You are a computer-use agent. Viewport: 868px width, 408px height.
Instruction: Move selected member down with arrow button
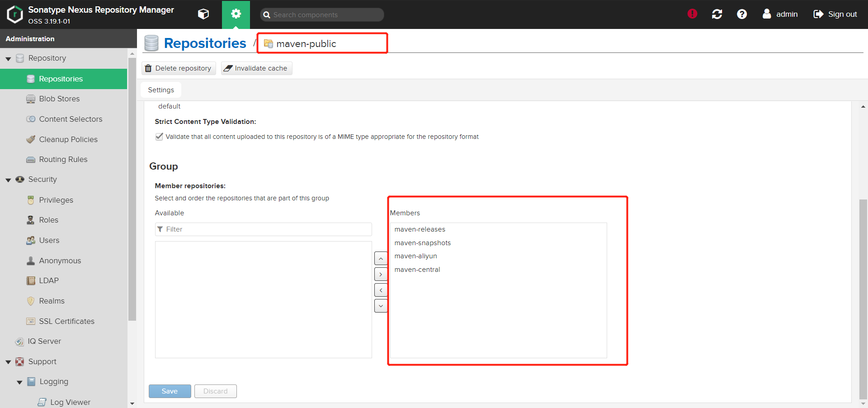pyautogui.click(x=381, y=306)
